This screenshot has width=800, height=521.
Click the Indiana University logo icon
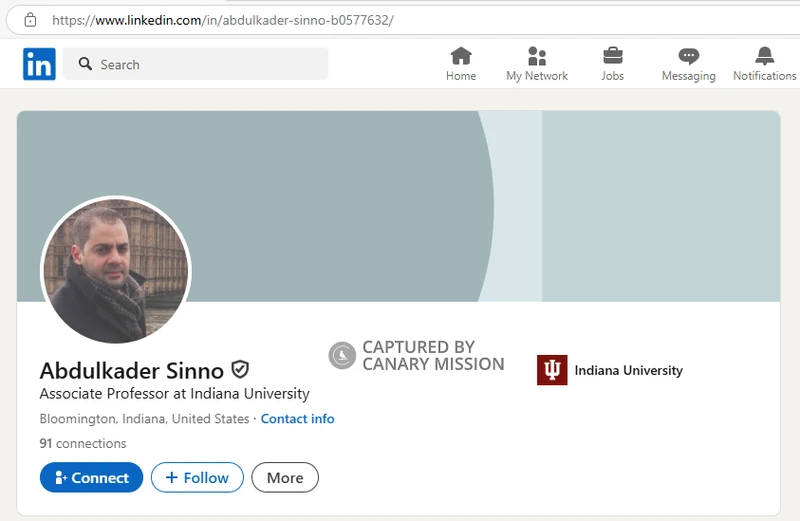[552, 370]
